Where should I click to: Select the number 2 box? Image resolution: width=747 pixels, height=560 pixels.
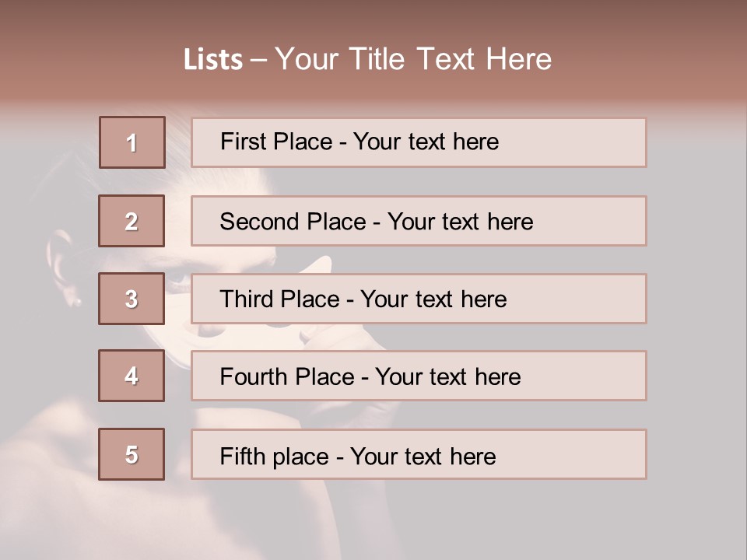pyautogui.click(x=132, y=221)
